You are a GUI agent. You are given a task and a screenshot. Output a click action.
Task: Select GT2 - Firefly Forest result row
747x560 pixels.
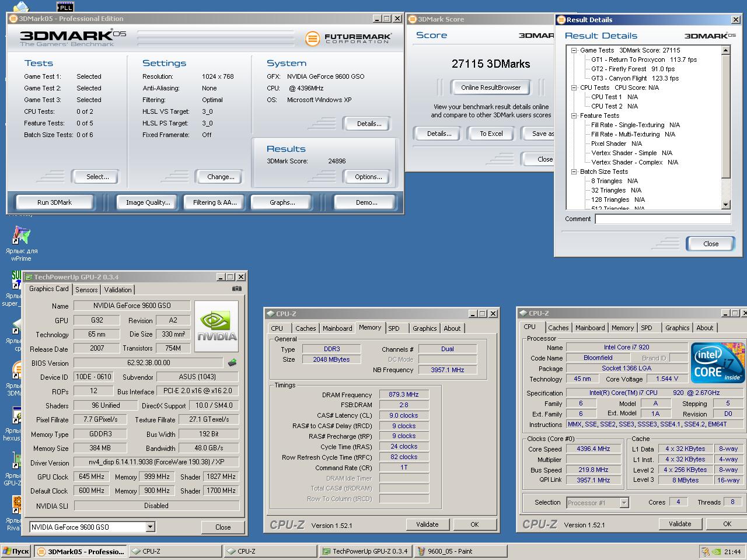(633, 69)
